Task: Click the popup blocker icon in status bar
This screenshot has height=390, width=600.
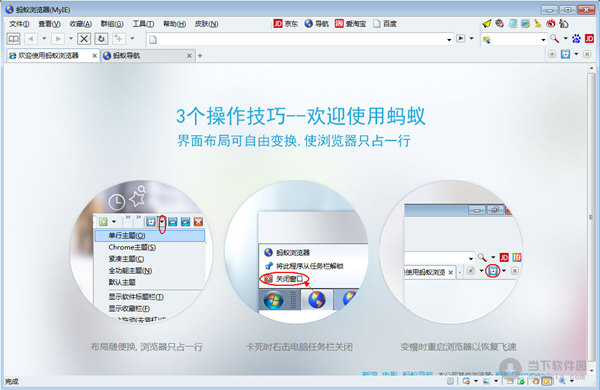Action: pyautogui.click(x=466, y=381)
